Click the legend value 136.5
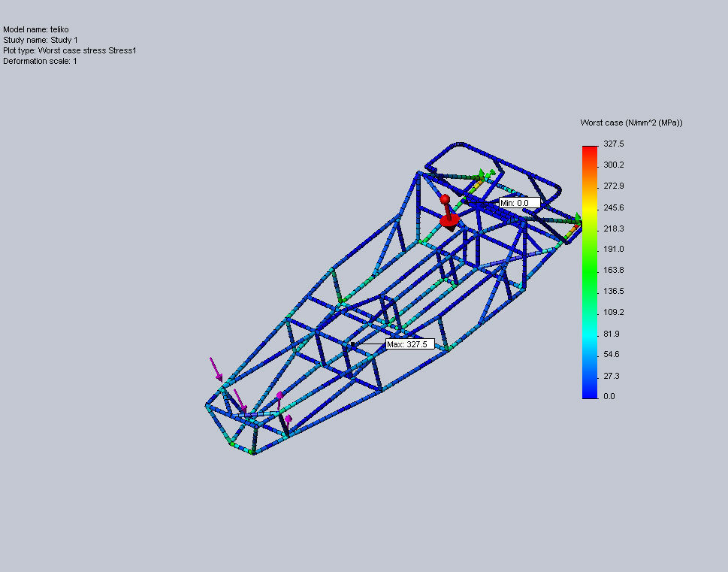 click(x=613, y=292)
